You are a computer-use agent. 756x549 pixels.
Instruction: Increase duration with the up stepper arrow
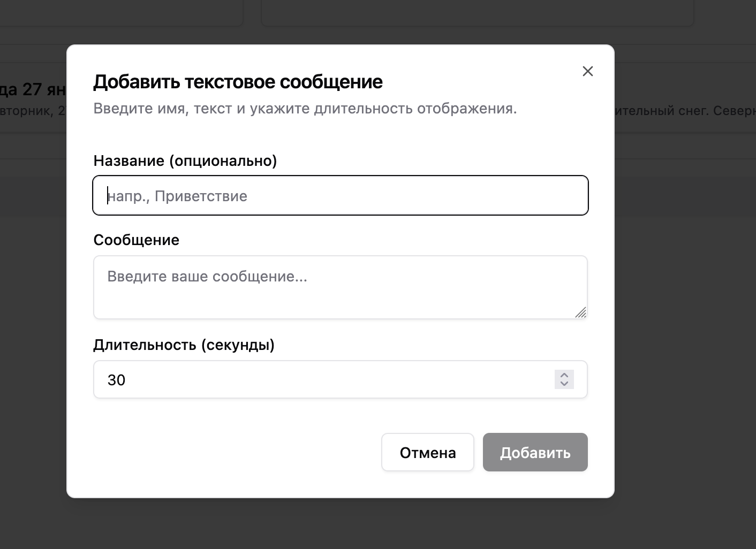pos(564,376)
